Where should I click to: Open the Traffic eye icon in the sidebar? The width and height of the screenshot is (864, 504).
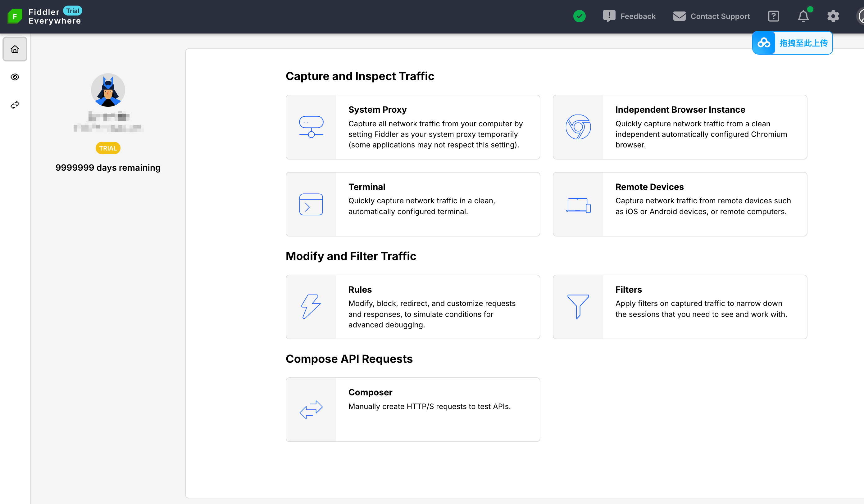[15, 77]
